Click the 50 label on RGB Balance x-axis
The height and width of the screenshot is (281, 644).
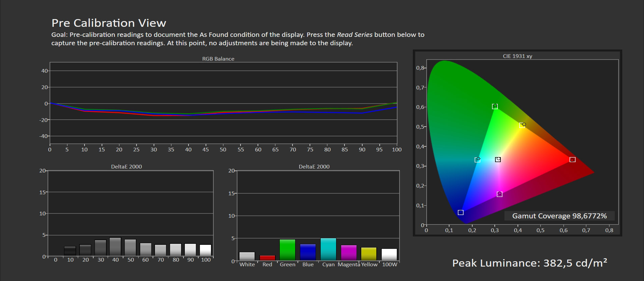pyautogui.click(x=223, y=149)
